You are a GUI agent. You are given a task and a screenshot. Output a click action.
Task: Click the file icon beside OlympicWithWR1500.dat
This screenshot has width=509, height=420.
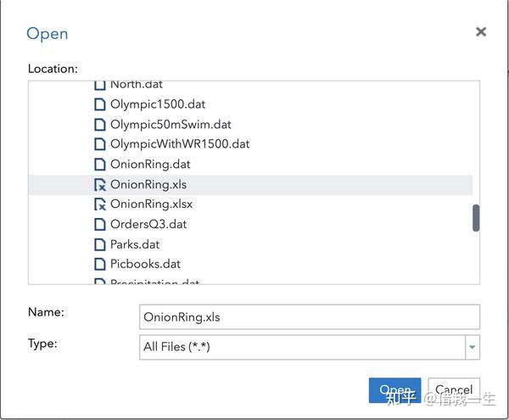[100, 144]
